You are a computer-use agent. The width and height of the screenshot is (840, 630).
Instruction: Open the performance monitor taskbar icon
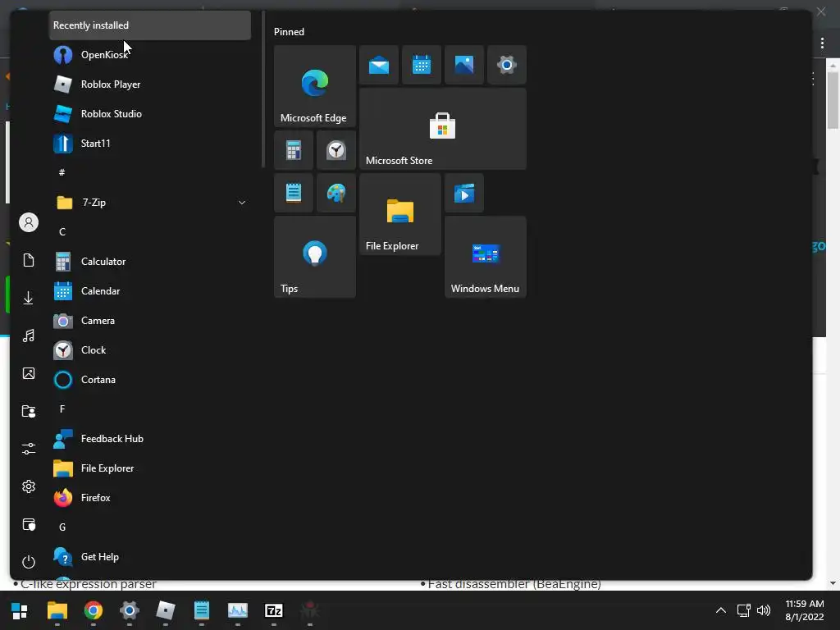click(x=237, y=610)
